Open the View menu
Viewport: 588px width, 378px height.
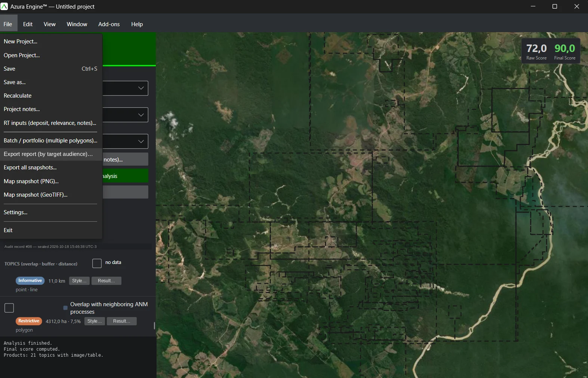(x=50, y=24)
